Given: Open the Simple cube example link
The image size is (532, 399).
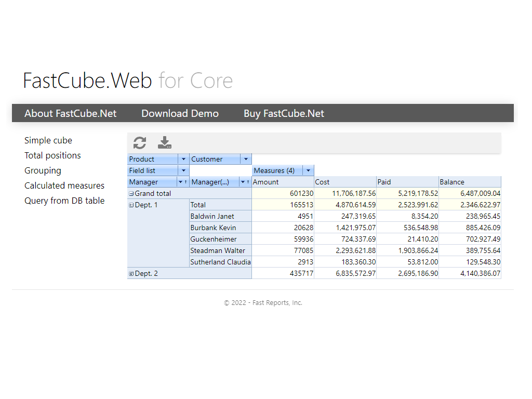Looking at the screenshot, I should coord(48,140).
